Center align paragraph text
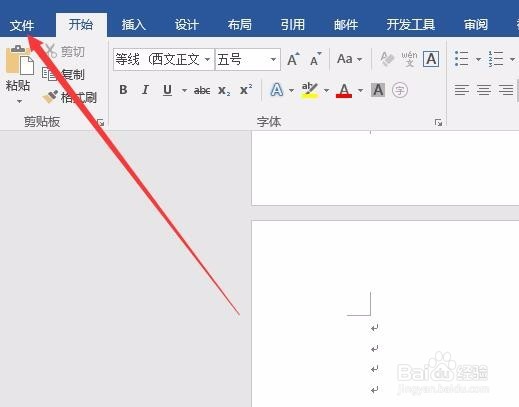Viewport: 519px width, 407px height. tap(484, 90)
